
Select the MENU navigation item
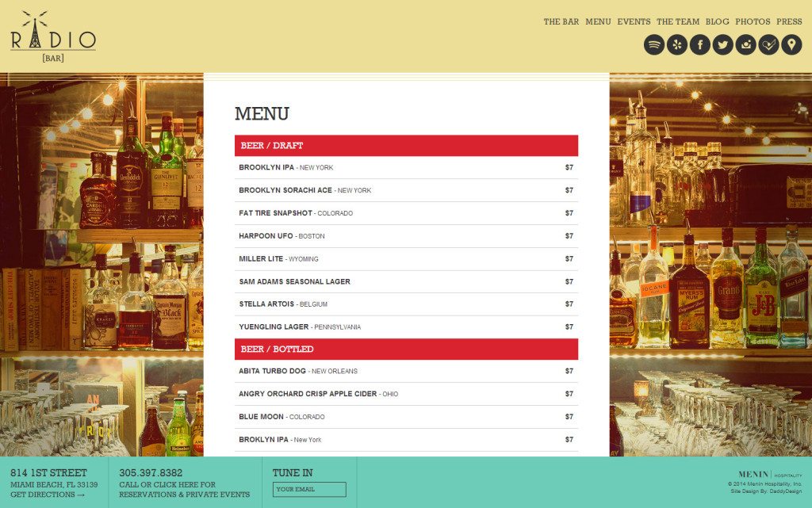click(x=597, y=21)
